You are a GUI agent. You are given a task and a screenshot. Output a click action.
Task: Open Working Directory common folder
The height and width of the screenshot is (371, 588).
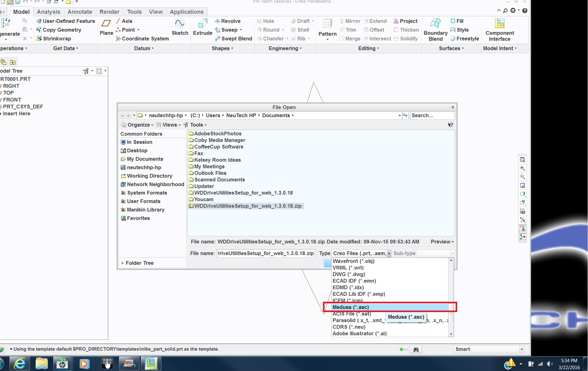click(x=146, y=176)
